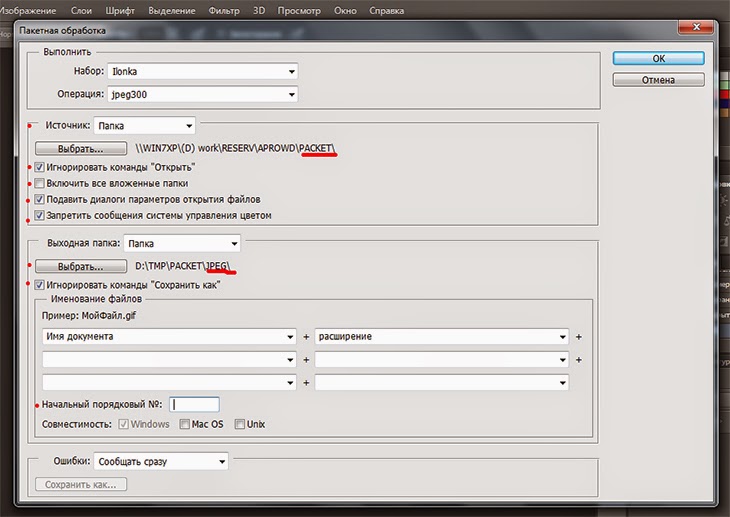
Task: Click the Отмена button
Action: [658, 80]
